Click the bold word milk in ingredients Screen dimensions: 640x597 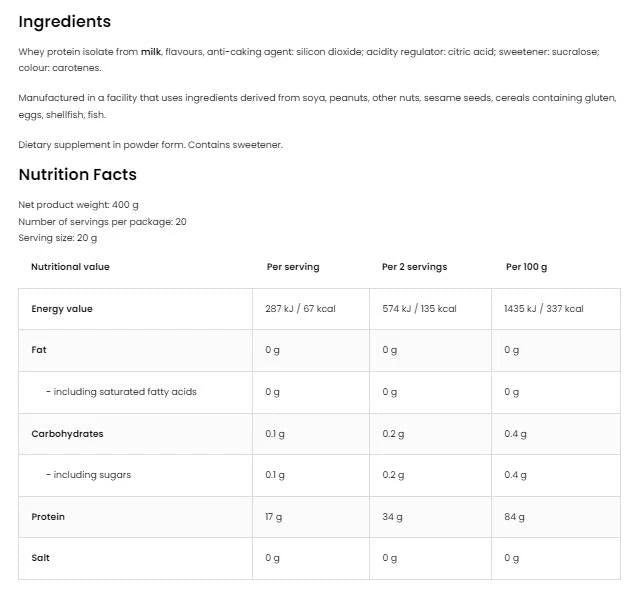tap(151, 52)
